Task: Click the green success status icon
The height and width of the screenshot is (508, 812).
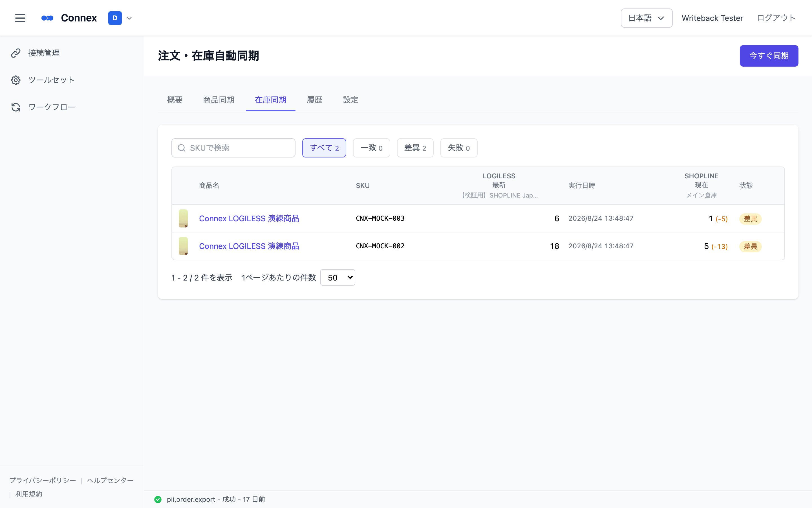Action: tap(158, 499)
